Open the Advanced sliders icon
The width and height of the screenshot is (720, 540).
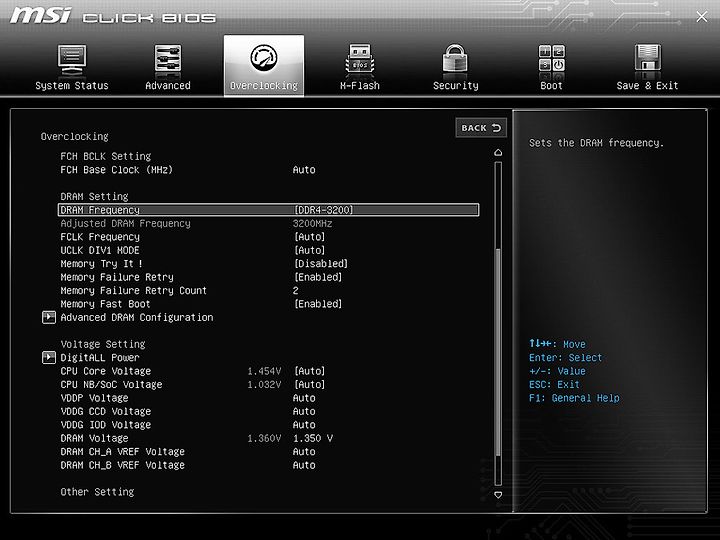pyautogui.click(x=168, y=59)
